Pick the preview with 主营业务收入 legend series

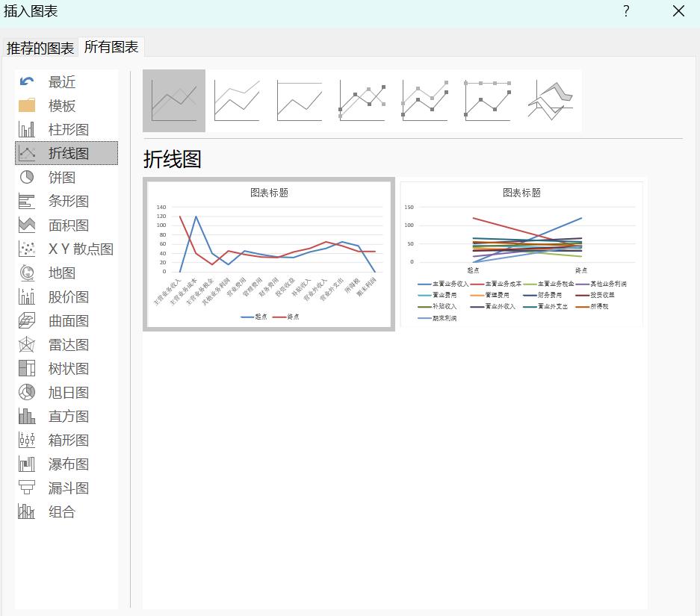click(521, 255)
